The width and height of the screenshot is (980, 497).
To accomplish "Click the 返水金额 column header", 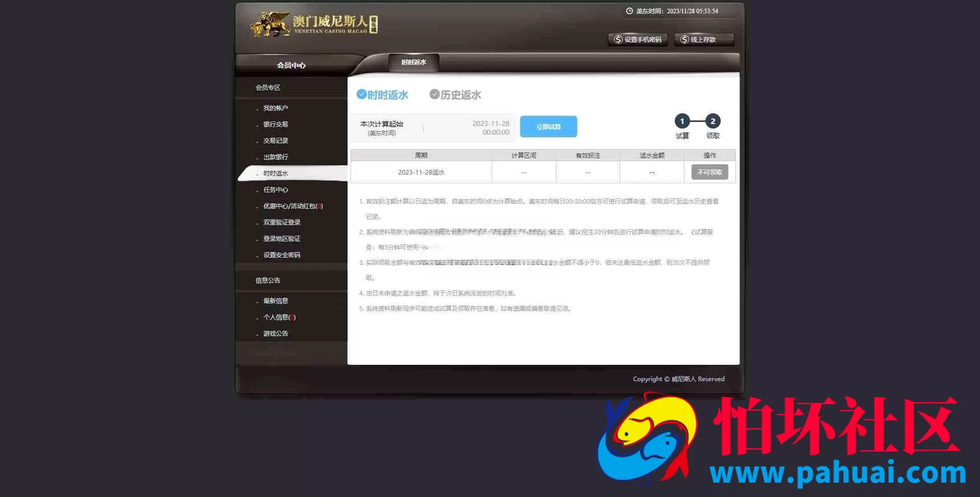I will 652,156.
